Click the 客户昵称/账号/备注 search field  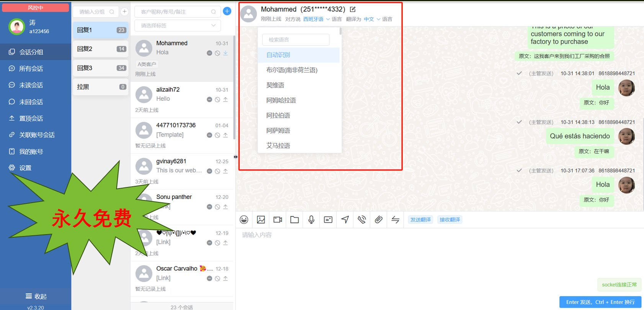tap(178, 12)
